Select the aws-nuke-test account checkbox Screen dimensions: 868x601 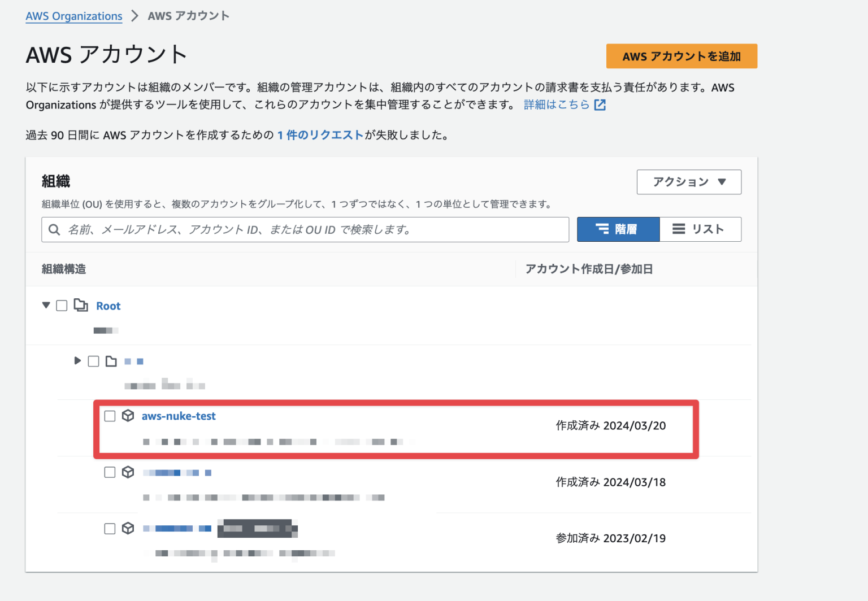pyautogui.click(x=110, y=416)
